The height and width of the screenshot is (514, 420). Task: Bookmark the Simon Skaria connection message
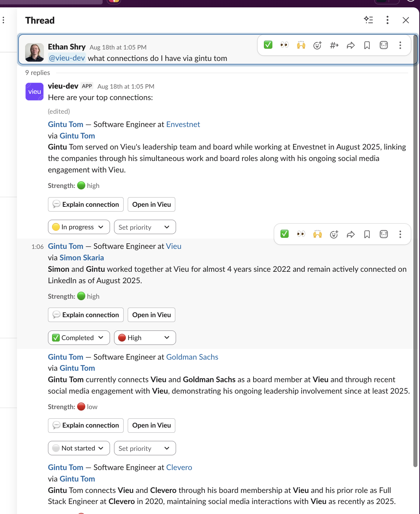[367, 234]
